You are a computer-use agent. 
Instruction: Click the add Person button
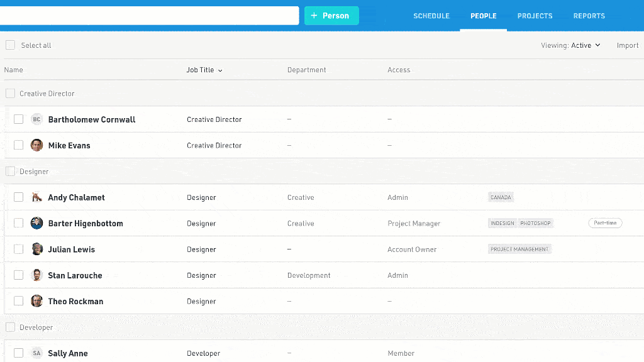pos(331,16)
